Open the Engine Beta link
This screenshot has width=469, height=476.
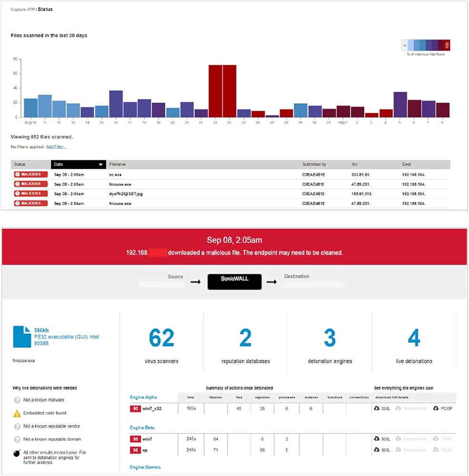coord(142,427)
